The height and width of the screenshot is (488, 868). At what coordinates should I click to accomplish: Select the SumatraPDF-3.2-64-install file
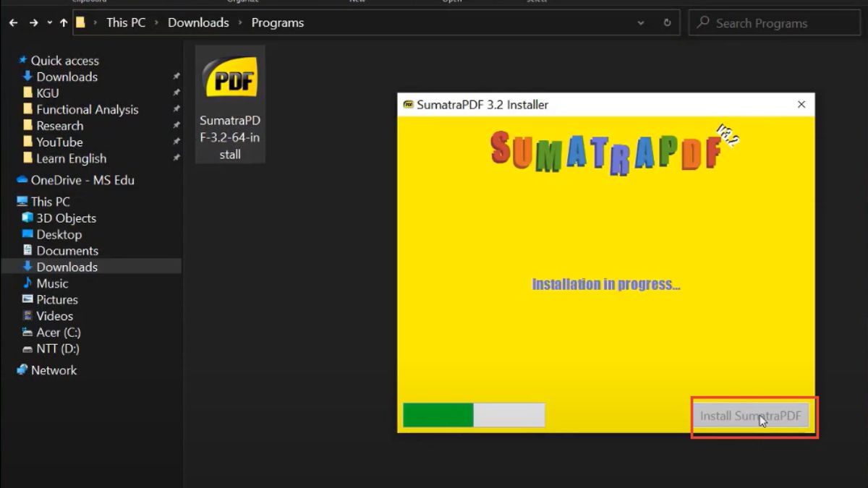230,104
